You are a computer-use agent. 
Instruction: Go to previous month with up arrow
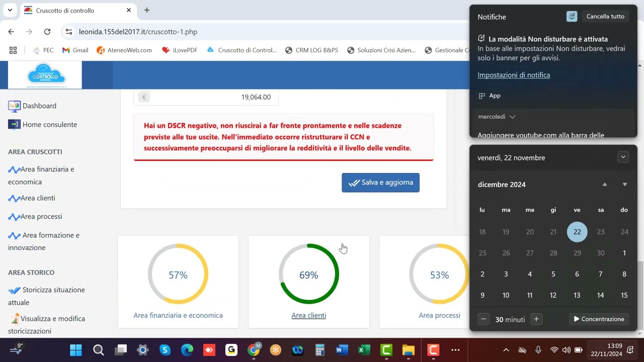[605, 185]
